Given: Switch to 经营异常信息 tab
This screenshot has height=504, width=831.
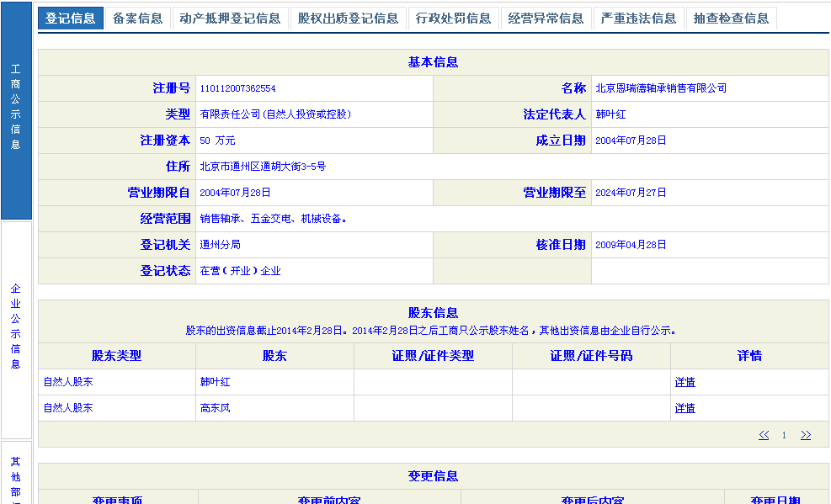Looking at the screenshot, I should 546,19.
